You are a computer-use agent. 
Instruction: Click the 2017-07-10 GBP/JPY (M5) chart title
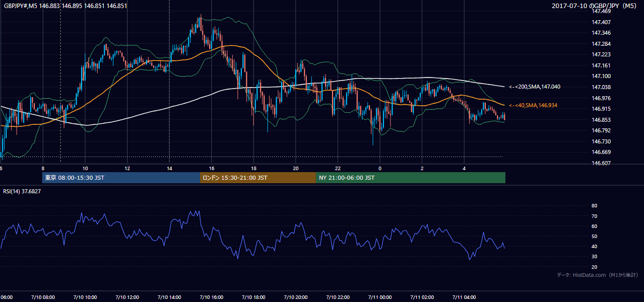click(595, 6)
